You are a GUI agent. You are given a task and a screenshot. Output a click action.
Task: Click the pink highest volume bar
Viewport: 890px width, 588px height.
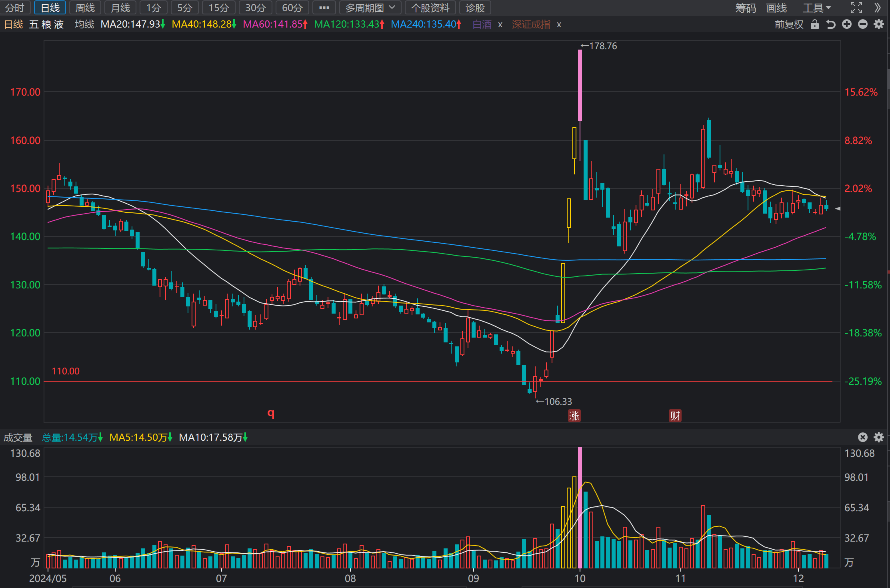click(580, 507)
